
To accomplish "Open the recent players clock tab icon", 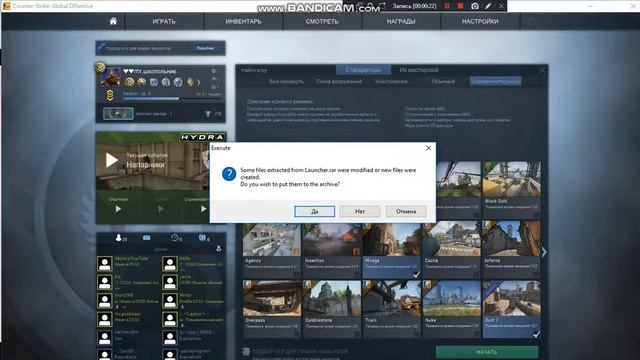I will [x=175, y=238].
